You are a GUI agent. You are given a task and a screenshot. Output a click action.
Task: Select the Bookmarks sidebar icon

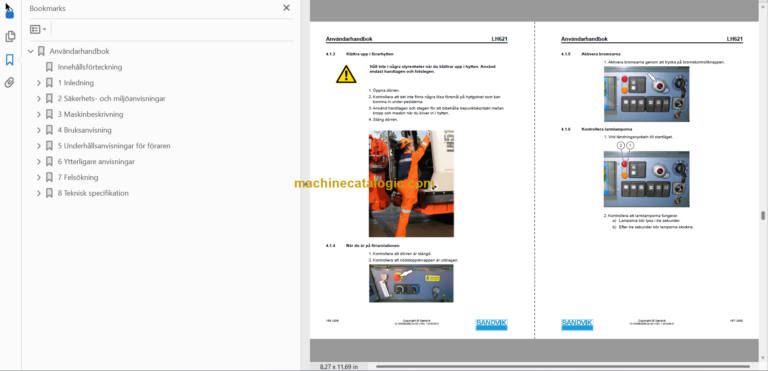(x=10, y=60)
